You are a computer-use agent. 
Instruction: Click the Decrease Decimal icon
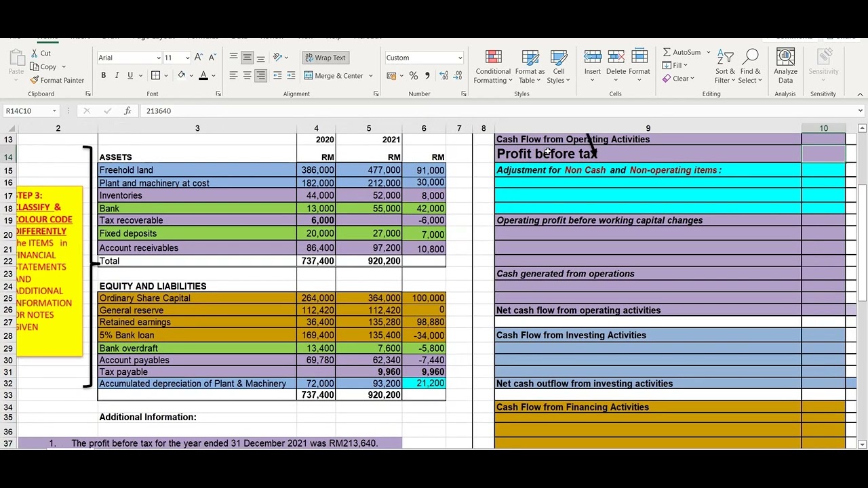(458, 76)
